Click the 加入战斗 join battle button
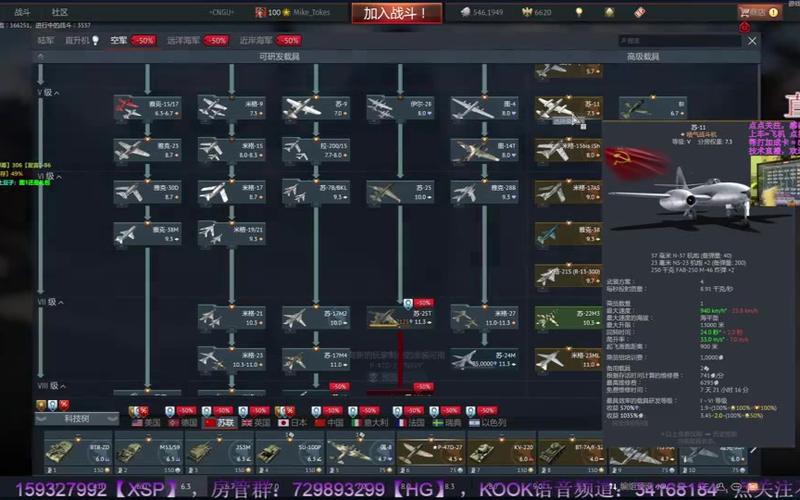The image size is (800, 500). click(396, 13)
